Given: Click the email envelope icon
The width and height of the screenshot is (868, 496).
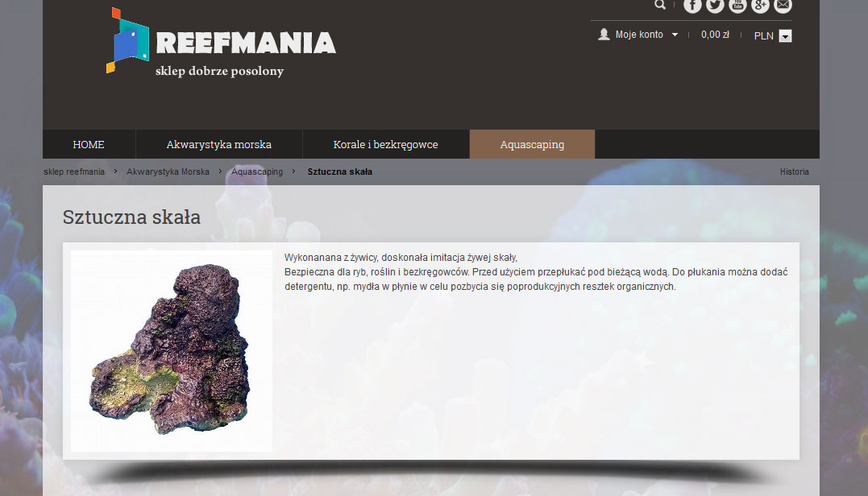Looking at the screenshot, I should point(783,5).
